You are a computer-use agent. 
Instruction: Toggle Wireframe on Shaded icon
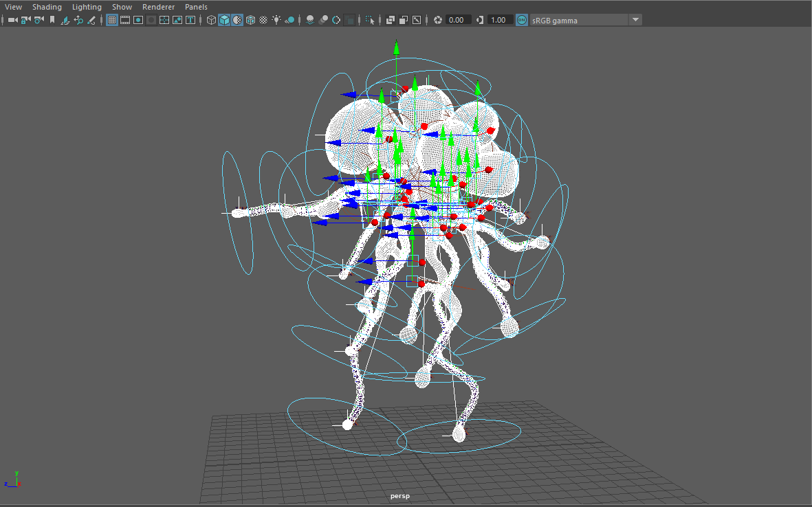point(250,20)
